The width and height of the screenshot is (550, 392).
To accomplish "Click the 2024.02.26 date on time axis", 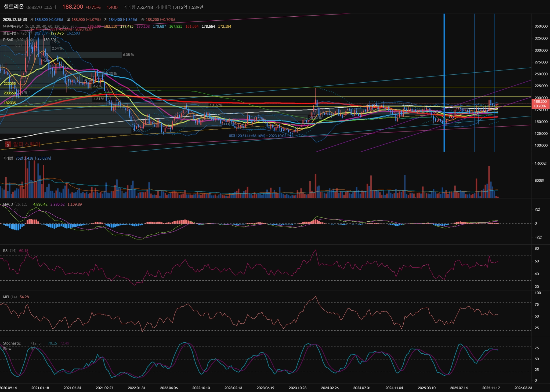I will click(x=330, y=388).
